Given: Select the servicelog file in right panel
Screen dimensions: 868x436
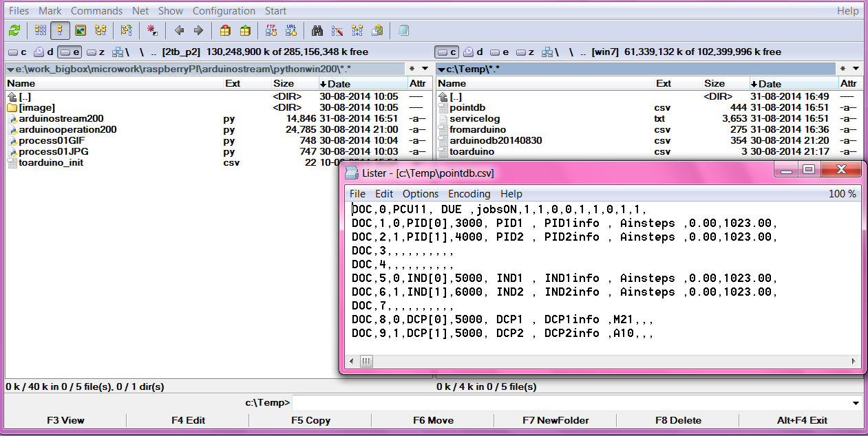Looking at the screenshot, I should tap(474, 118).
